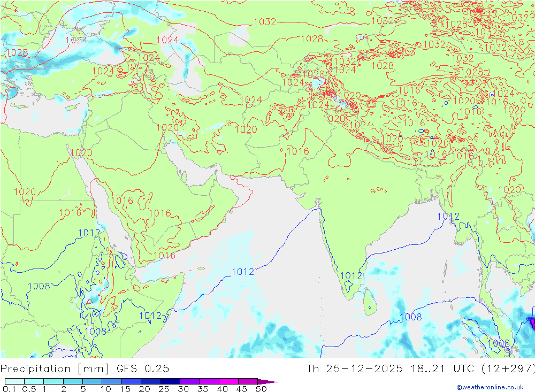The height and width of the screenshot is (392, 535).
Task: Click the purple arrow tip above 50 mm
Action: coord(267,382)
